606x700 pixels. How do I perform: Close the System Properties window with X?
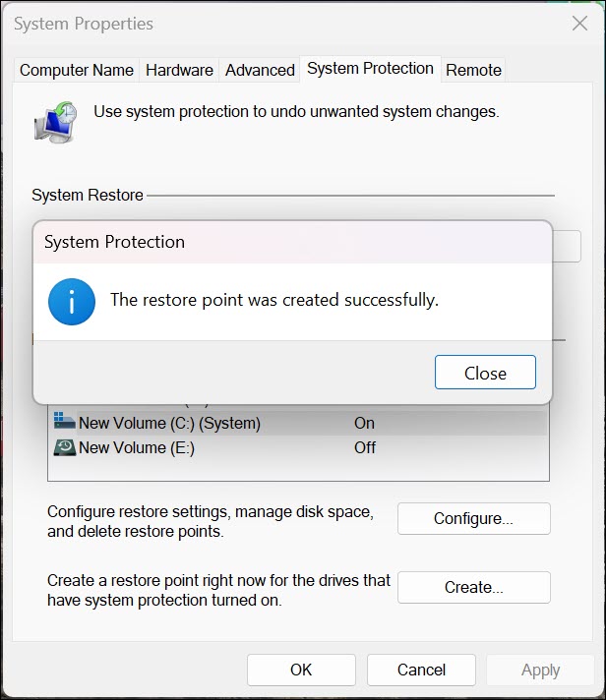point(578,24)
